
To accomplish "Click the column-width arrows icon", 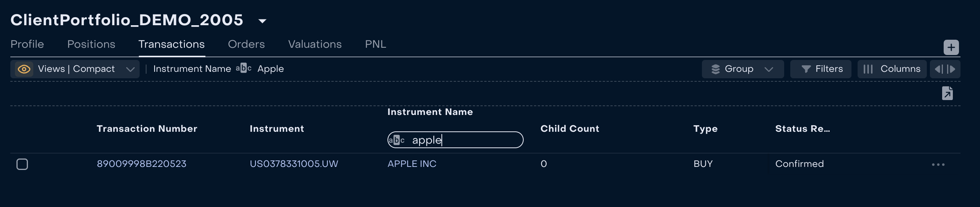I will (945, 69).
